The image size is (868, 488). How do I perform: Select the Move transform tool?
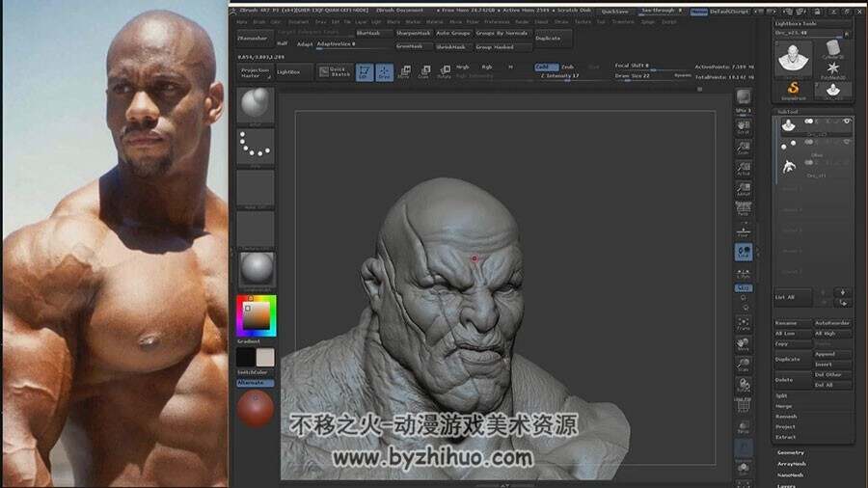click(x=405, y=72)
